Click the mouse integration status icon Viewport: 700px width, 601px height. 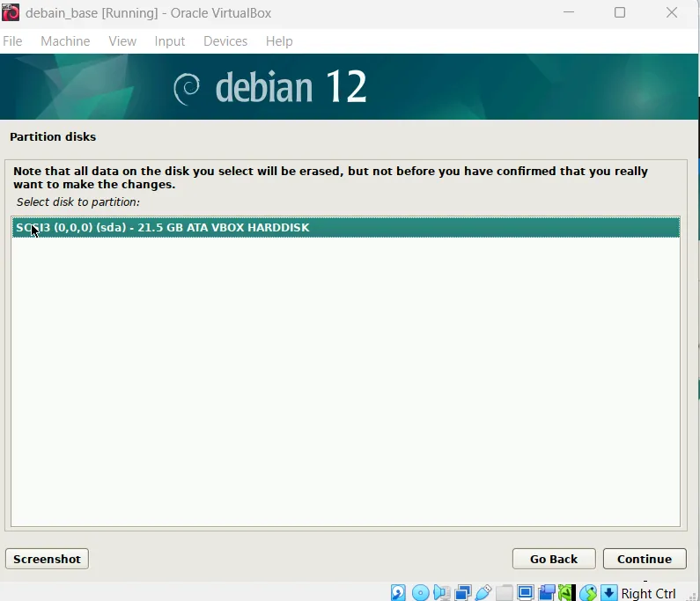(588, 593)
